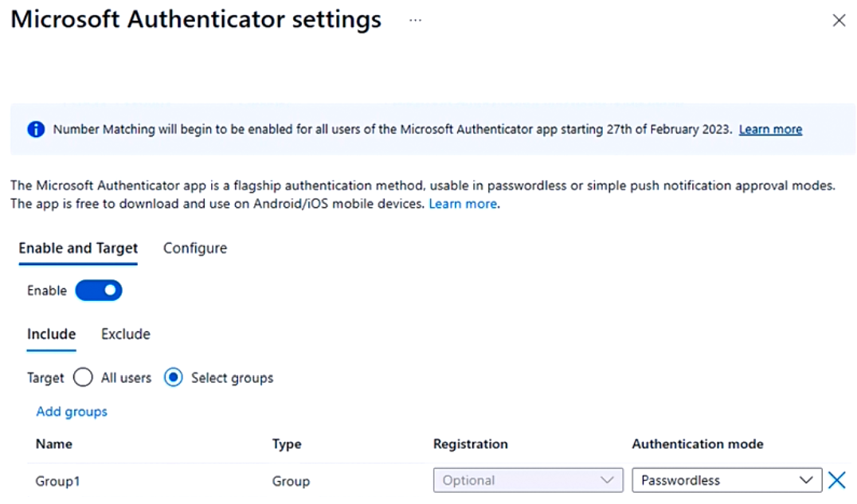Screen dimensions: 857x504
Task: Select the Exclude tab
Action: (x=126, y=334)
